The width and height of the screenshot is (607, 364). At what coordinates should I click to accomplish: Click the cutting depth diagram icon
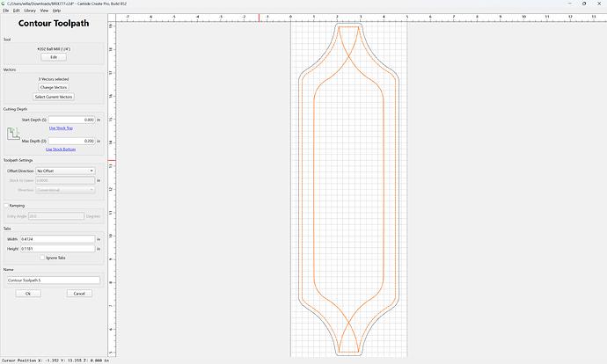13,134
